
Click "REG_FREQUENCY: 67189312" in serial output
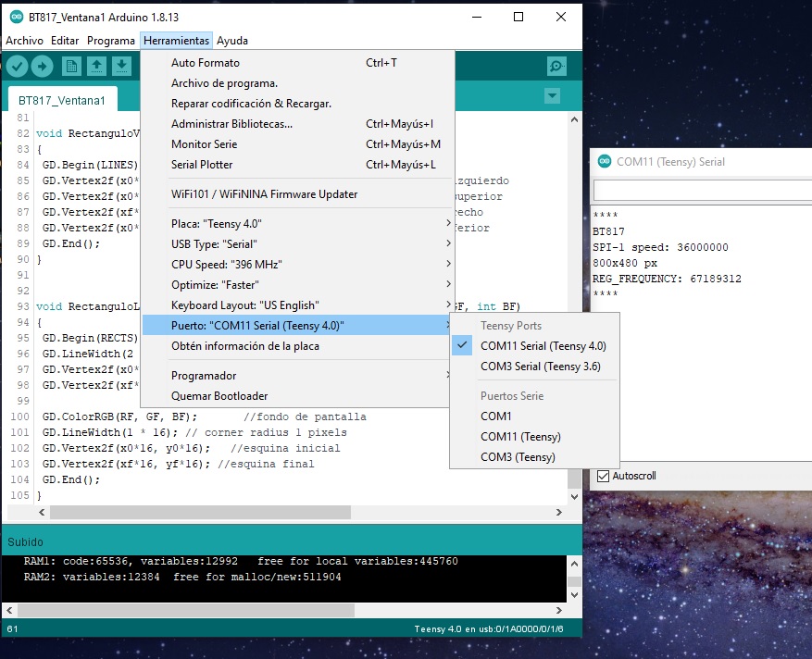(x=667, y=279)
